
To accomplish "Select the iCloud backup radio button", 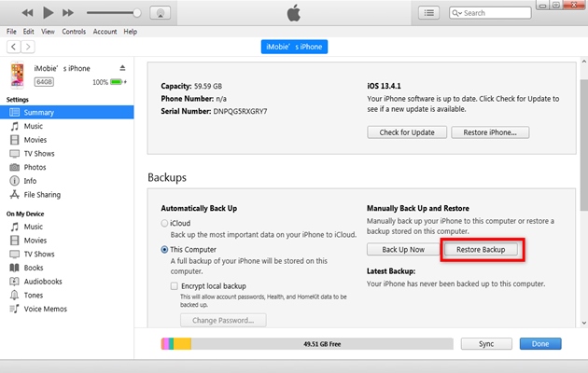I will [x=164, y=223].
